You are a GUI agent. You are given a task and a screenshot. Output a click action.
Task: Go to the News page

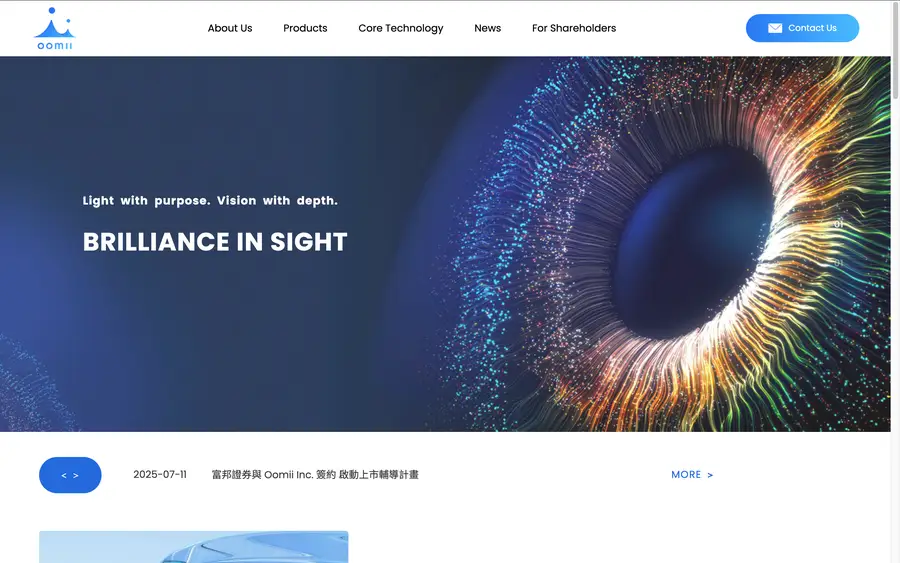pyautogui.click(x=487, y=28)
